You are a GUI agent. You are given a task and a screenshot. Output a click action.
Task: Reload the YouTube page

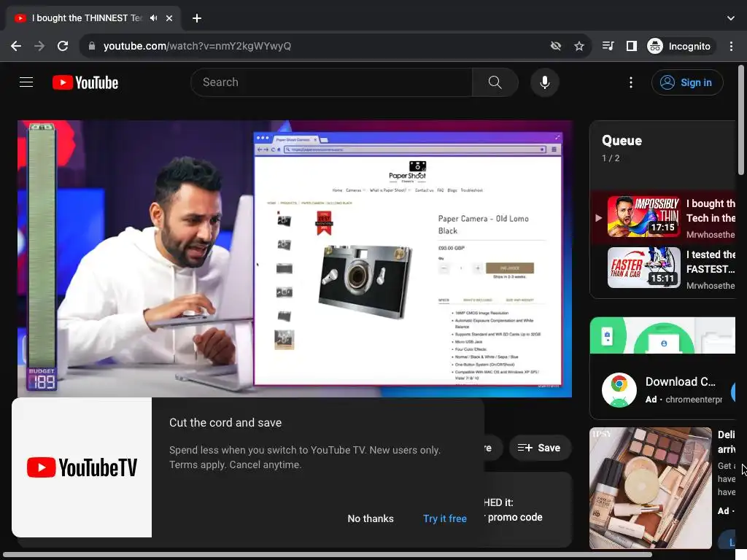[x=63, y=46]
